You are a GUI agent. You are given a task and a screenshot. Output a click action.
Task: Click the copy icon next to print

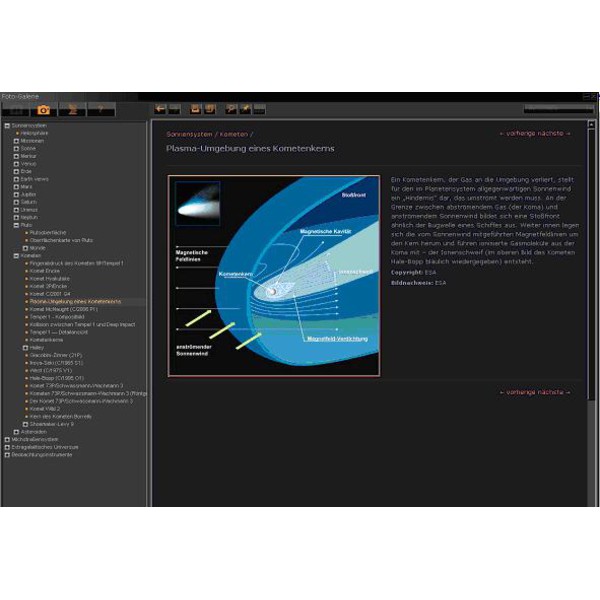[x=210, y=109]
